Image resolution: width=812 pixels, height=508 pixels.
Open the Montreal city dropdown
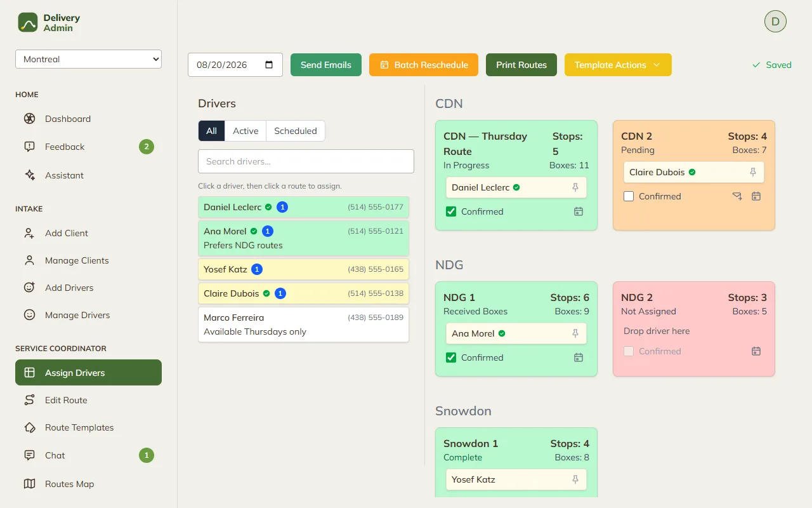pyautogui.click(x=89, y=59)
